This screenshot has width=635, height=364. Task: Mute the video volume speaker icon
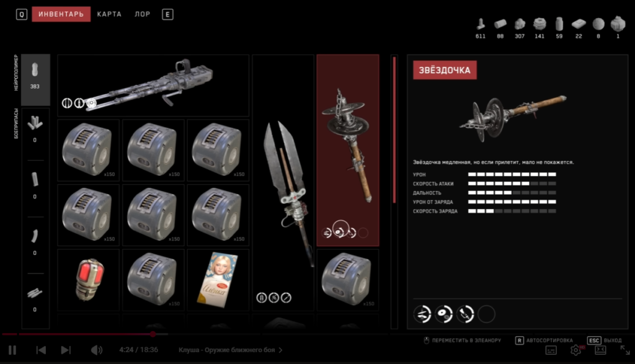96,350
